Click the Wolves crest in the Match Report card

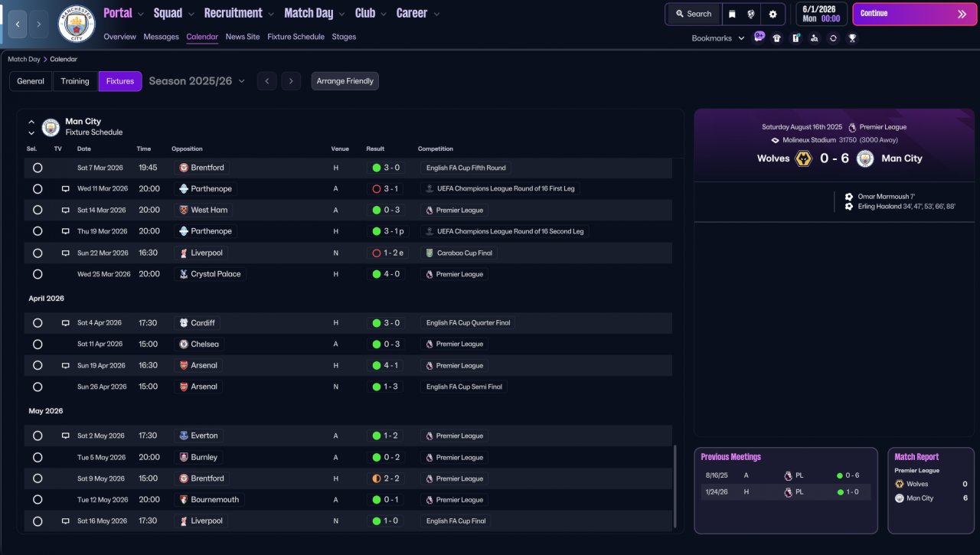[x=900, y=484]
